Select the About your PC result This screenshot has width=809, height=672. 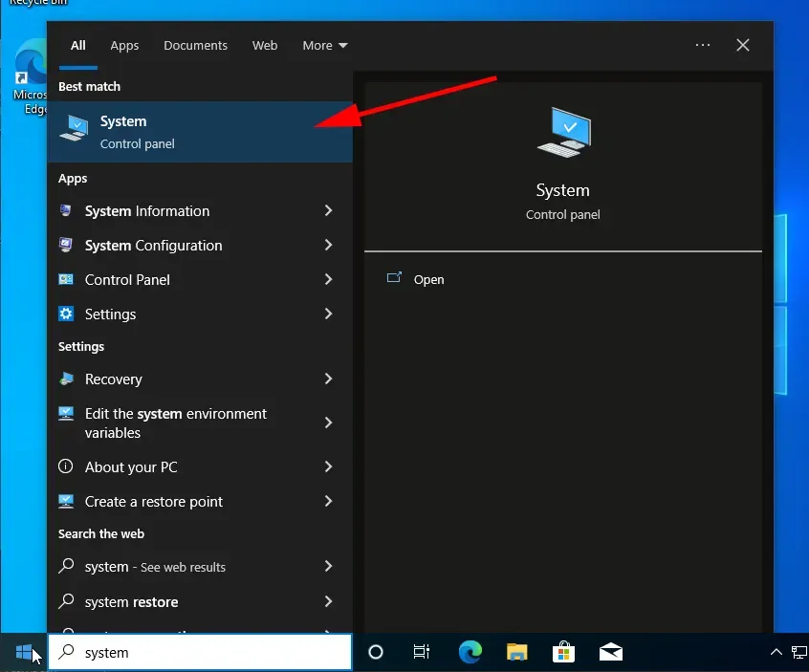[x=200, y=467]
